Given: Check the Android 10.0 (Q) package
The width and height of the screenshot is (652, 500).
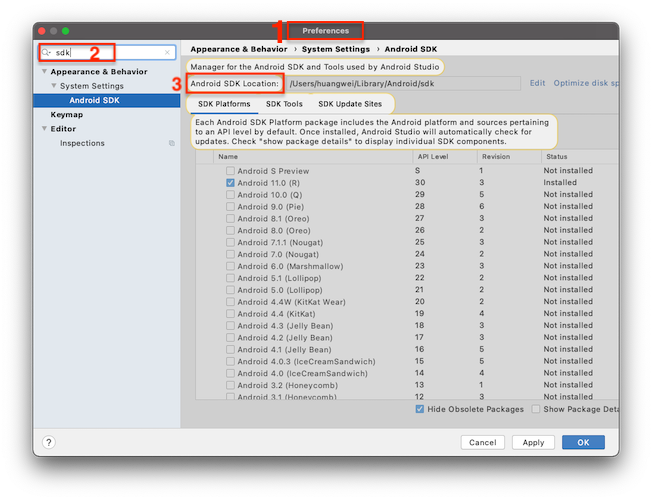Looking at the screenshot, I should [231, 195].
